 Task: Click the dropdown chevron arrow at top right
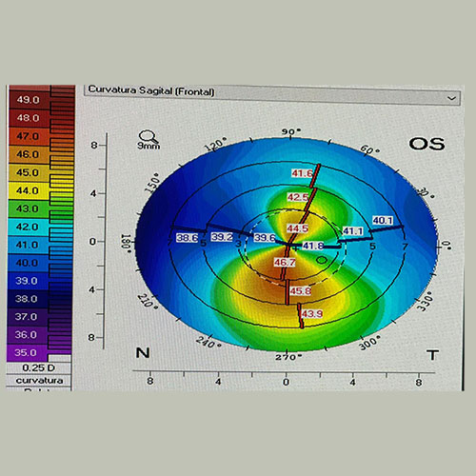pyautogui.click(x=451, y=99)
